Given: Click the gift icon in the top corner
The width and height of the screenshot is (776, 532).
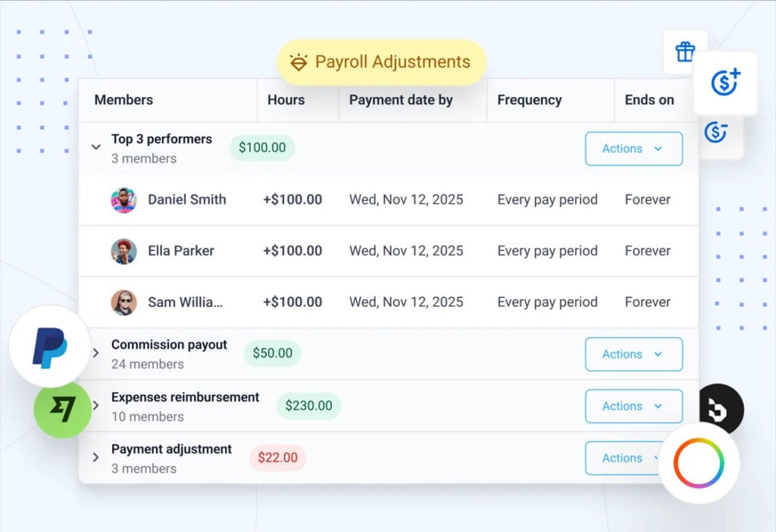Looking at the screenshot, I should pos(684,51).
